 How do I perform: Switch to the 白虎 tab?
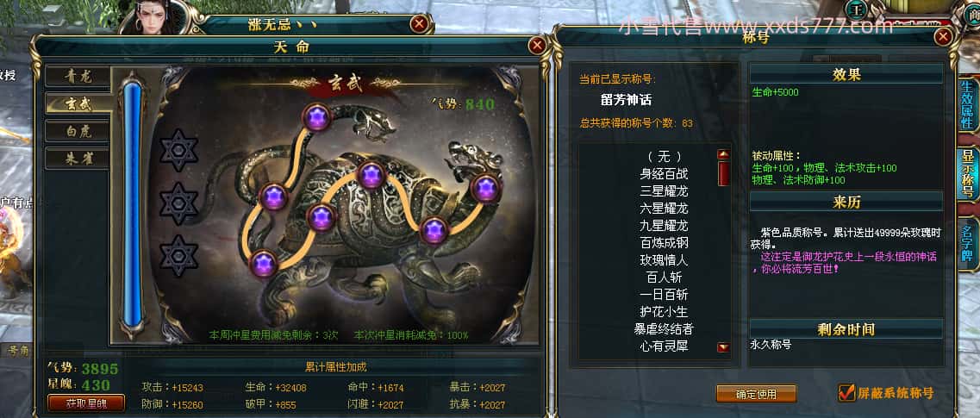(78, 131)
